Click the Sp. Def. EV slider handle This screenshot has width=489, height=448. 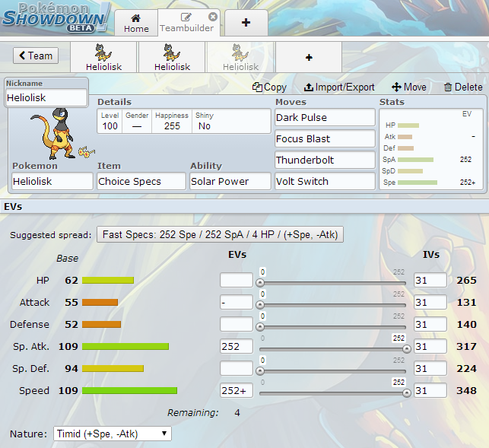[260, 371]
